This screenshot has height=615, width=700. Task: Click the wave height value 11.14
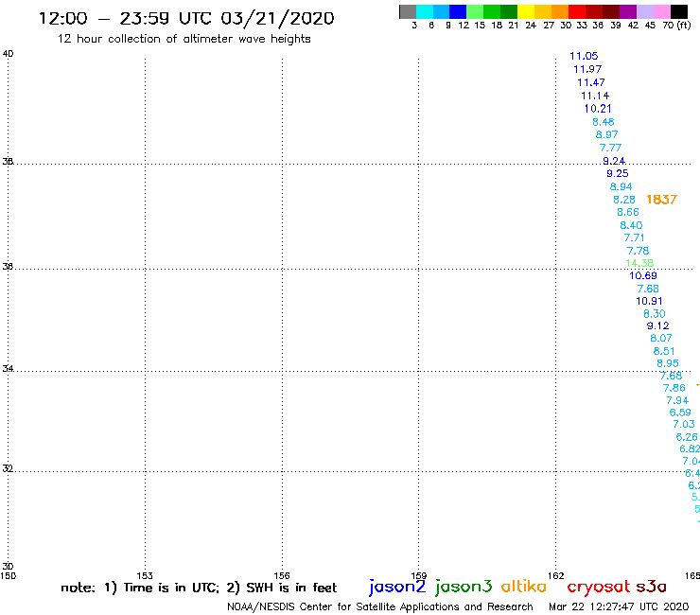coord(595,96)
